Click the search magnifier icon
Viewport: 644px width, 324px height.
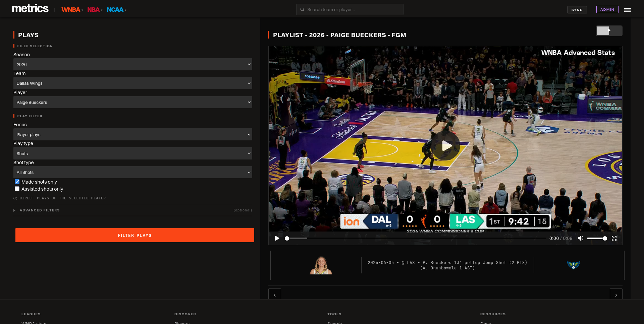[302, 10]
